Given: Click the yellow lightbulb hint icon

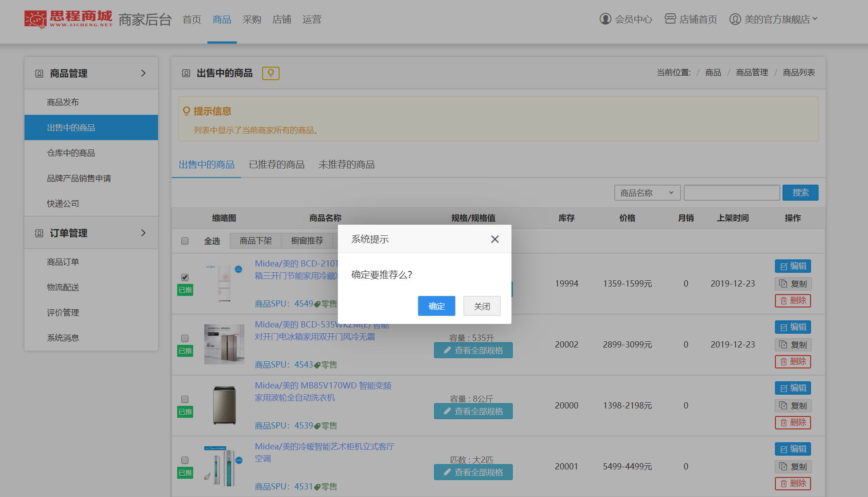Looking at the screenshot, I should point(271,73).
